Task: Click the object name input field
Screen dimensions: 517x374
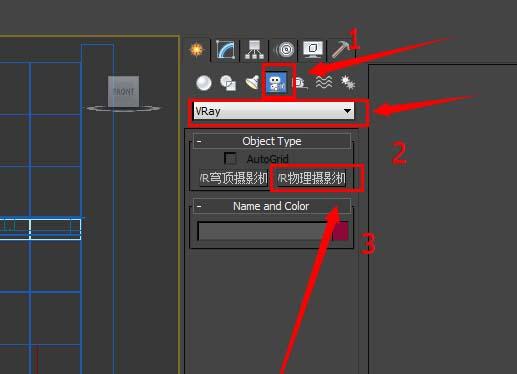Action: (264, 231)
